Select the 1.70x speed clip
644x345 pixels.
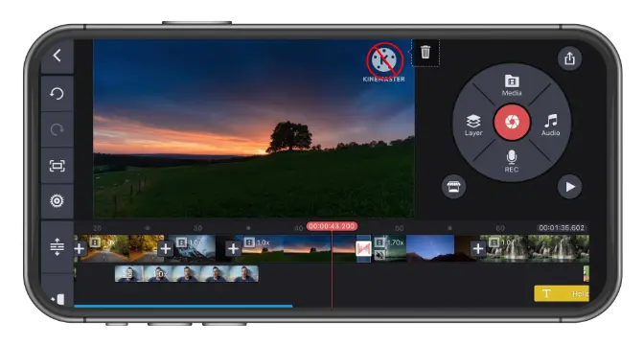click(390, 248)
